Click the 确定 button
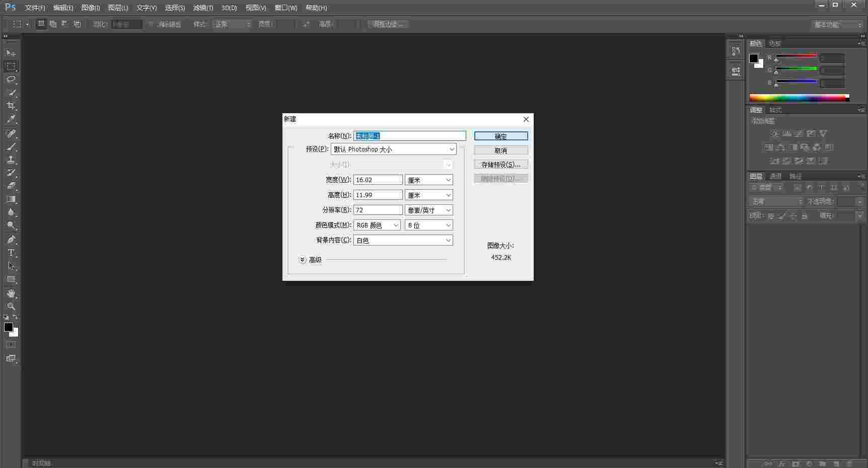This screenshot has height=468, width=868. (500, 136)
